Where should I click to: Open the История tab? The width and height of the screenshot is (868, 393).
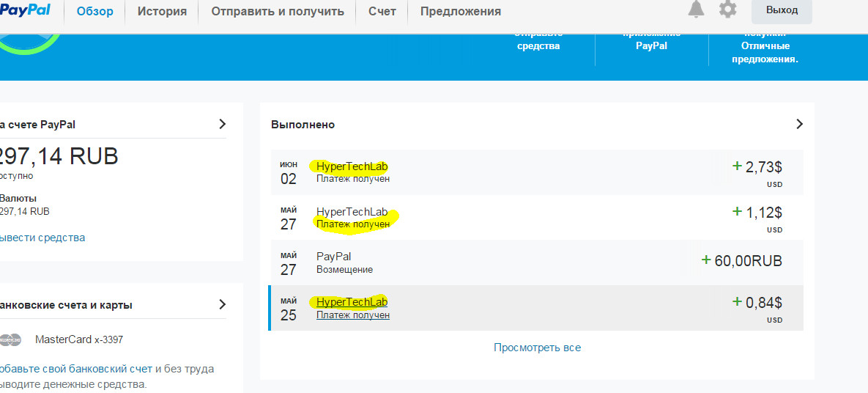pos(162,11)
